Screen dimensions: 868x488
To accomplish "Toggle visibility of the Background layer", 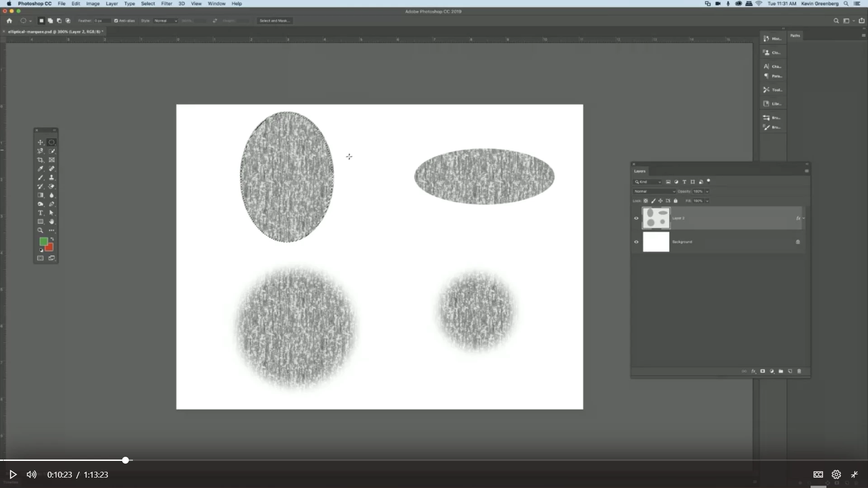I will pos(636,242).
